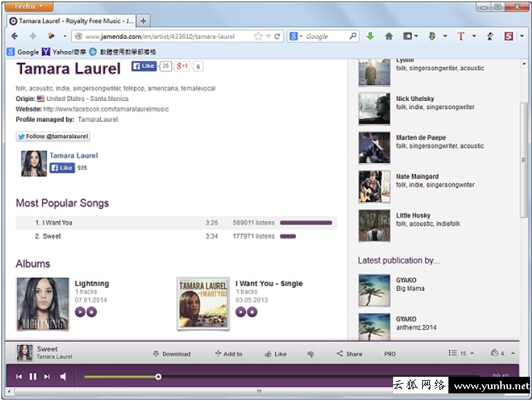The width and height of the screenshot is (532, 401).
Task: Open the TamaraLaurel profile manager link
Action: [x=97, y=120]
